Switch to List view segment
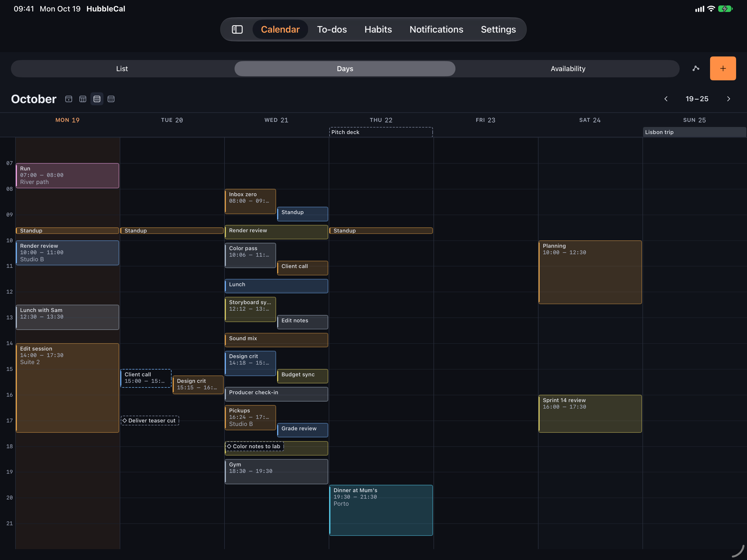 tap(122, 69)
